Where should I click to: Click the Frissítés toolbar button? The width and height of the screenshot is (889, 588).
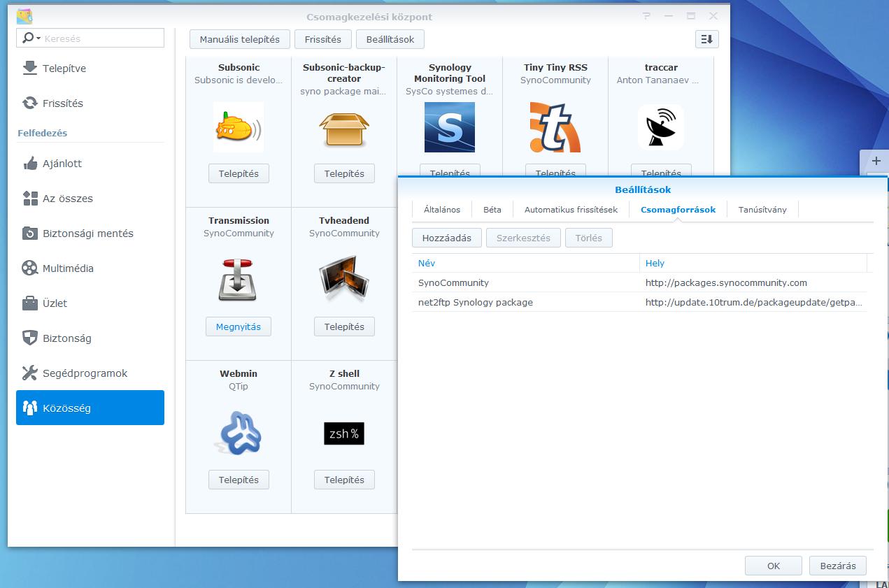322,39
